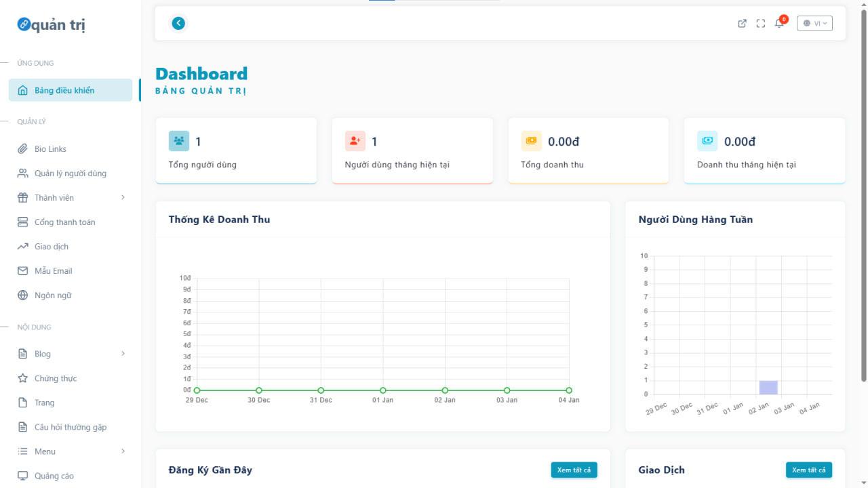Open the external link icon in header
Image resolution: width=868 pixels, height=488 pixels.
pos(742,24)
